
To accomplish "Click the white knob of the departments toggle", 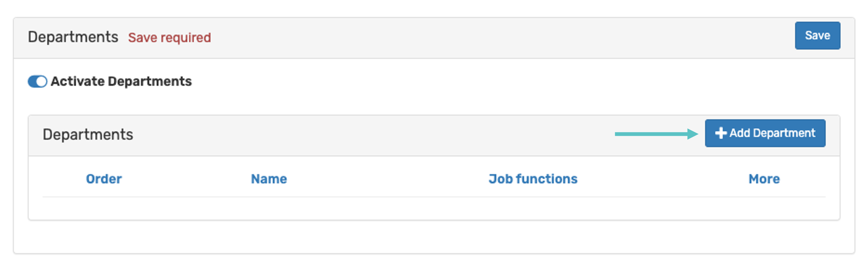I will pos(42,81).
